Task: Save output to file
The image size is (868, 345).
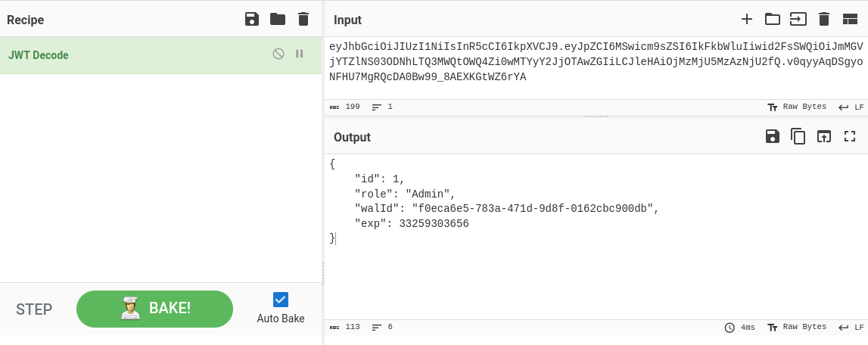Action: pos(772,136)
